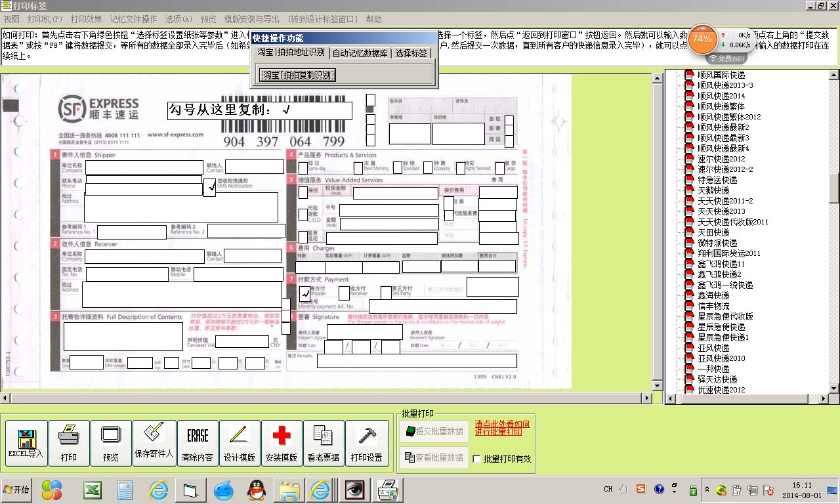Open the 选项(A) menu
The height and width of the screenshot is (504, 840).
[x=177, y=19]
